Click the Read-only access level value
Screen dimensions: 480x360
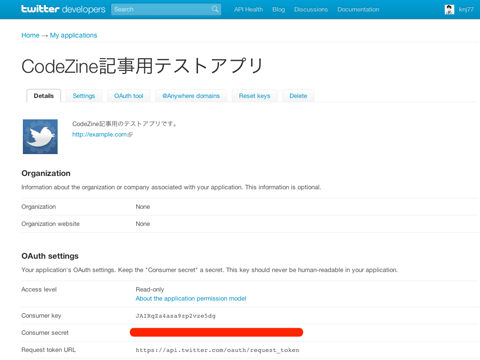coord(150,289)
